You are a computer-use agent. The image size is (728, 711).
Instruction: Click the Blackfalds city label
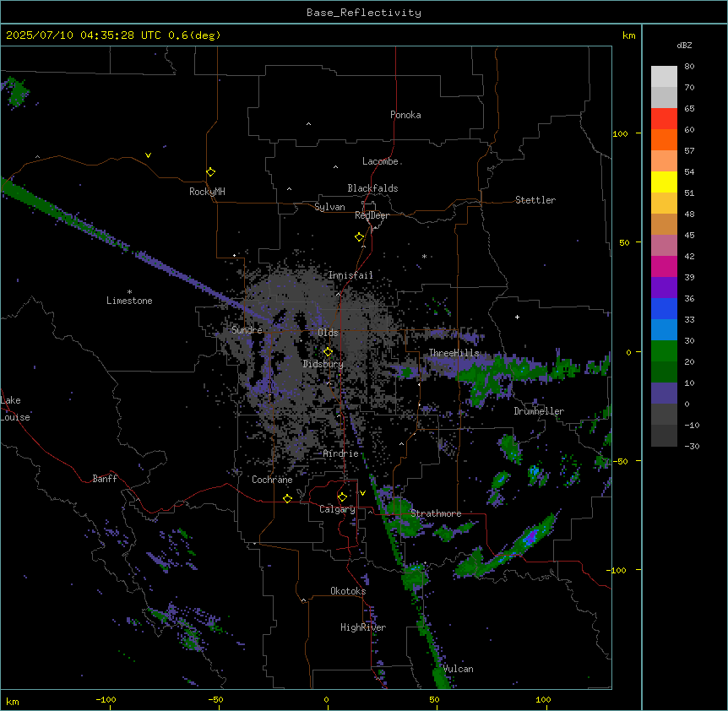tap(372, 188)
